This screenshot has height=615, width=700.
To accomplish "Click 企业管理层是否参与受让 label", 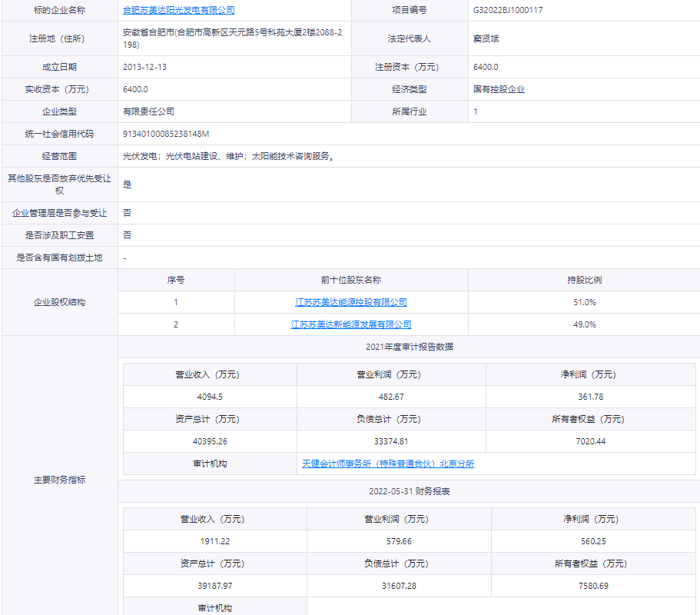I will [x=59, y=213].
